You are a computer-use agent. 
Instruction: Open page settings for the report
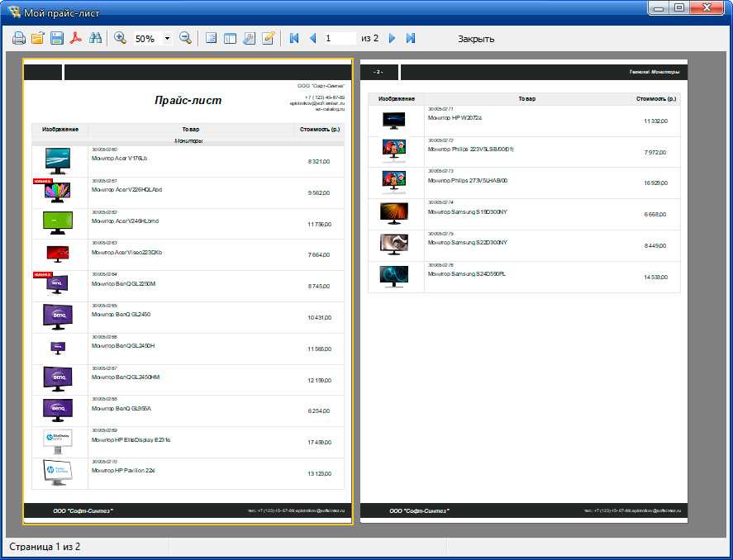tap(250, 38)
